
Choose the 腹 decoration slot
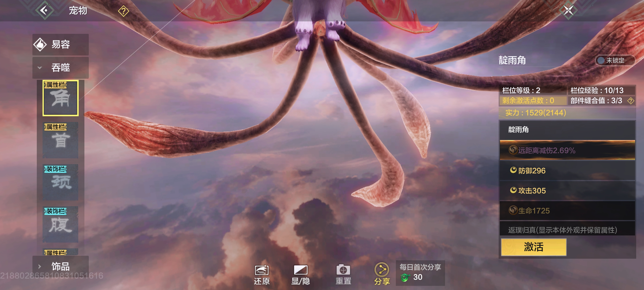pyautogui.click(x=60, y=224)
